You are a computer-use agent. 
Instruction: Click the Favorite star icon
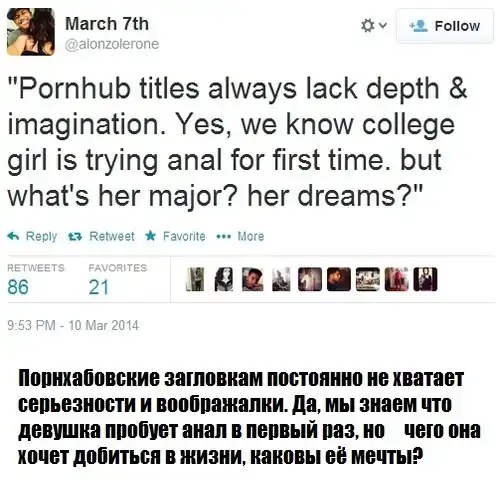point(151,236)
